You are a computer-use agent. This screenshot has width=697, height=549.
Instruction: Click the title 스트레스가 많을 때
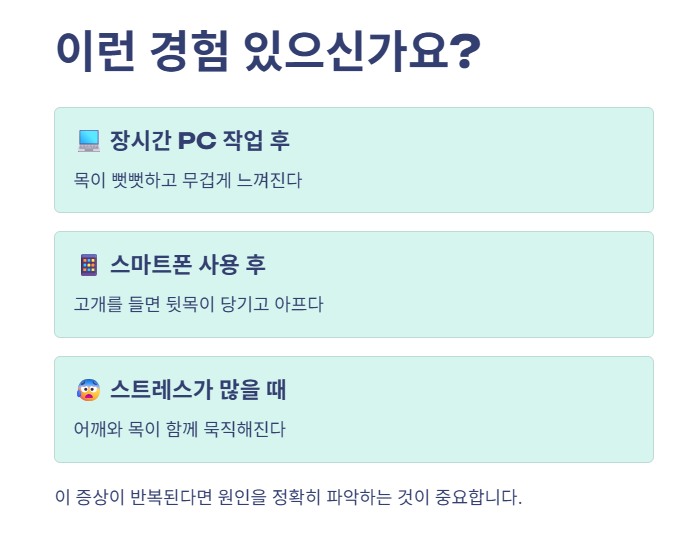pyautogui.click(x=198, y=390)
